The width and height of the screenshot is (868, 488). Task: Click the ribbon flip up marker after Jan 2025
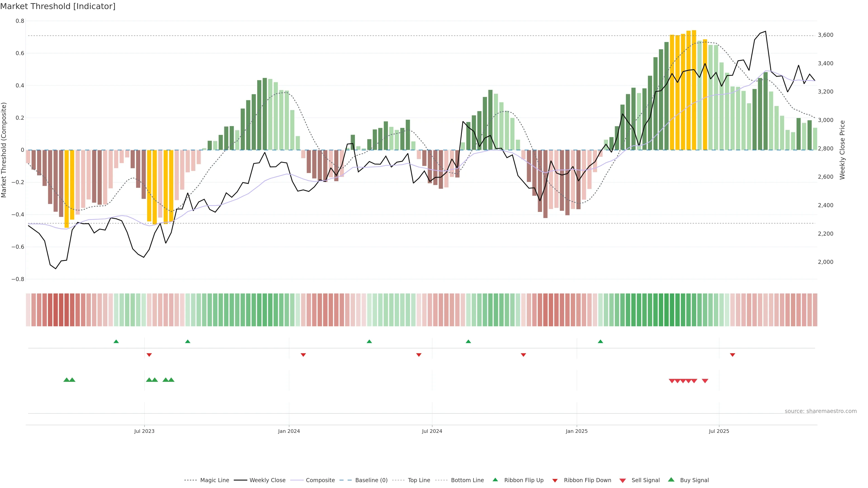click(600, 342)
